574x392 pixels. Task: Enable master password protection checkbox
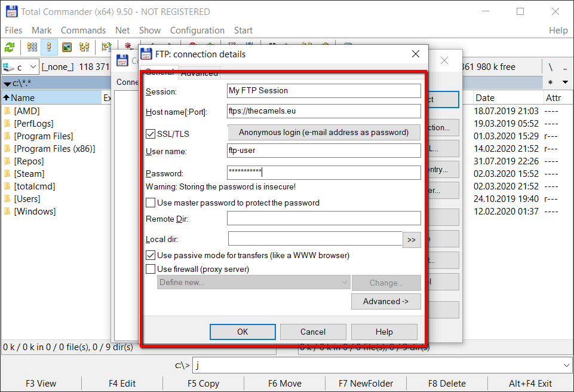click(x=151, y=203)
